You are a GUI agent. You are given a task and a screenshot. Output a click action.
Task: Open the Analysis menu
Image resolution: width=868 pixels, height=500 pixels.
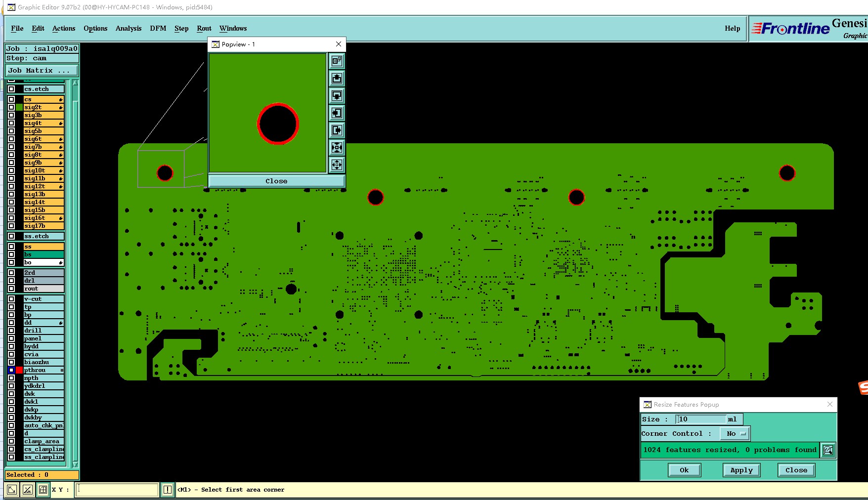129,28
